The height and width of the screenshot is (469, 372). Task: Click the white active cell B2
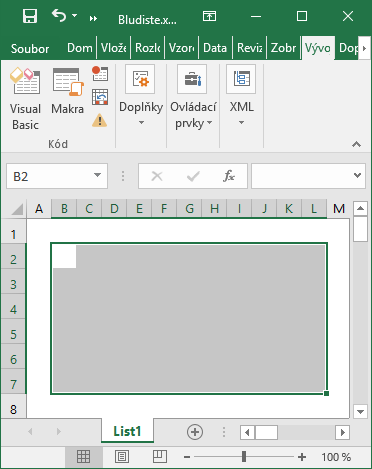pyautogui.click(x=64, y=256)
